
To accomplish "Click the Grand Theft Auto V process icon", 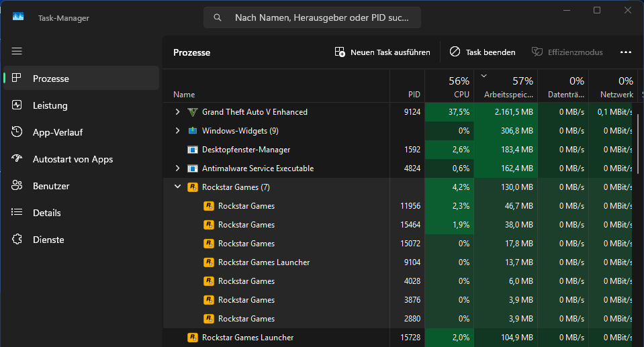I will pos(193,112).
